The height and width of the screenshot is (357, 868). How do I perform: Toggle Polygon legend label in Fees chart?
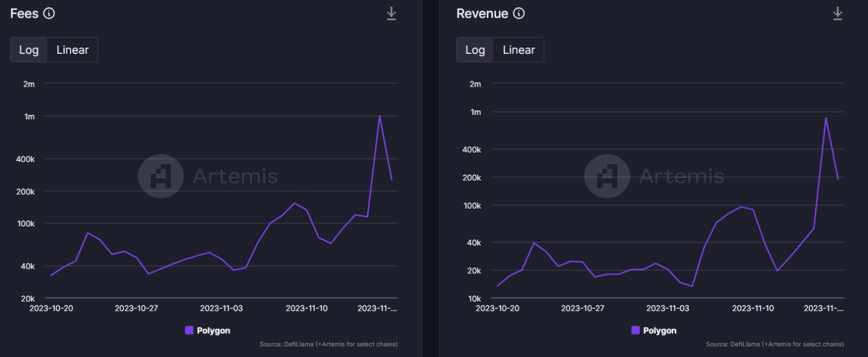click(x=213, y=330)
